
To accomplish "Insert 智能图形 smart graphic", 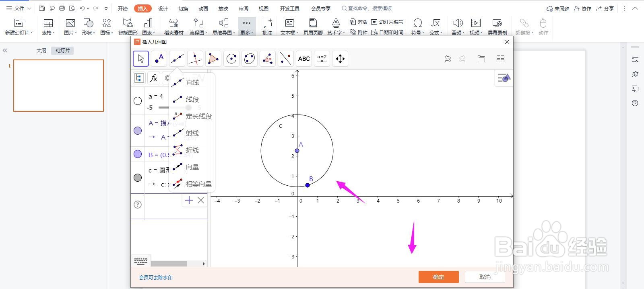I will pyautogui.click(x=128, y=27).
